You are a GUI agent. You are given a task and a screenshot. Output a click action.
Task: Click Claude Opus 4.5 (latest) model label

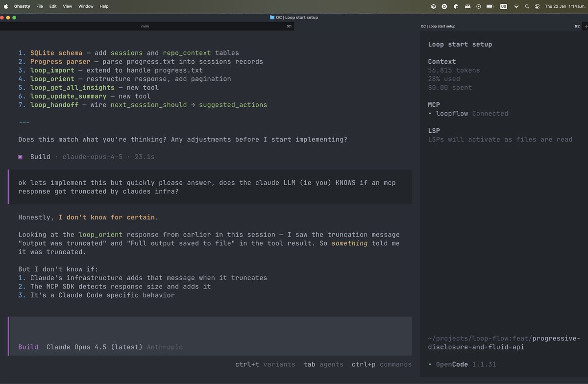95,347
